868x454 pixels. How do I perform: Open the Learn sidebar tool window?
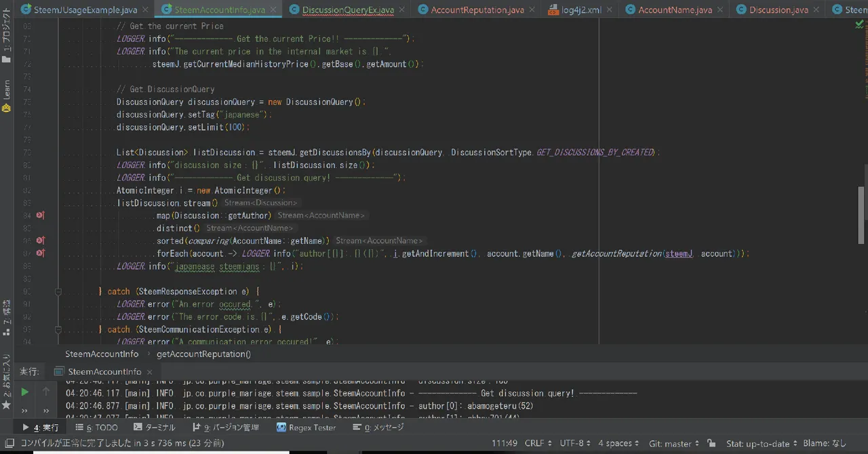(x=6, y=96)
